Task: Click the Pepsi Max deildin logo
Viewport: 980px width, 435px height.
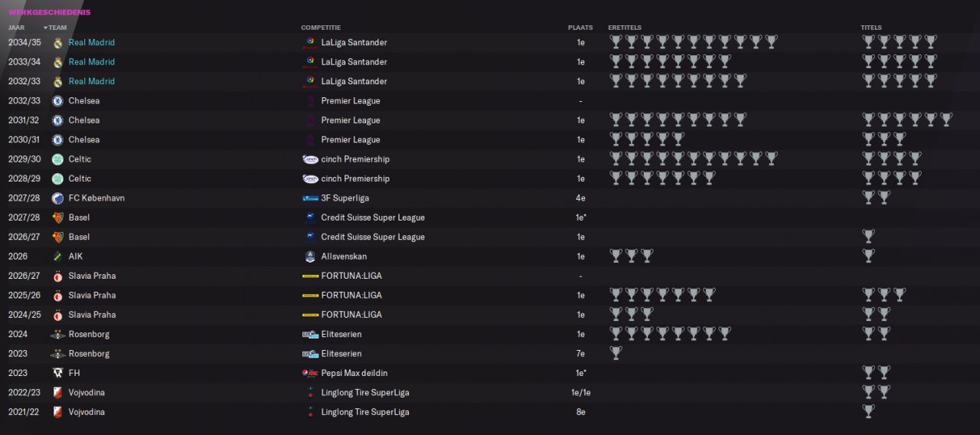Action: point(310,373)
